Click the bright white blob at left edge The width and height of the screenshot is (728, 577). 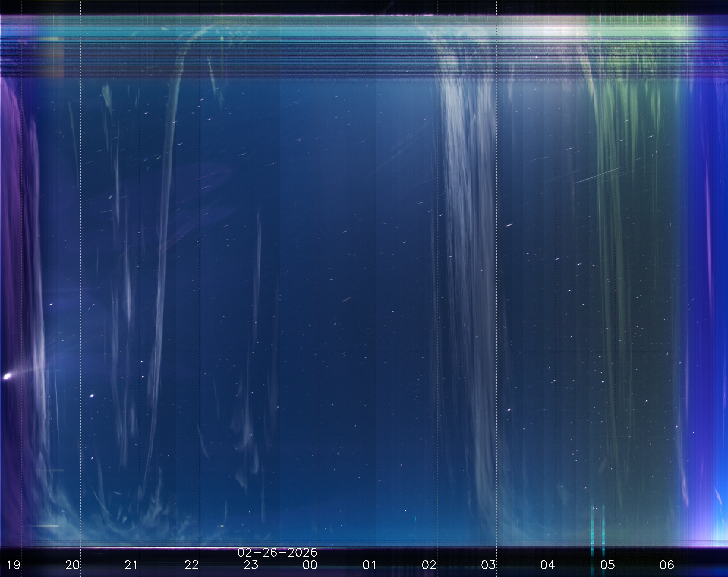point(7,376)
